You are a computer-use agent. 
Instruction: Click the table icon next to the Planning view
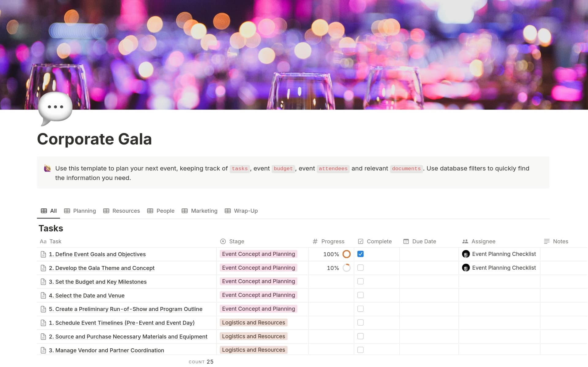(67, 211)
